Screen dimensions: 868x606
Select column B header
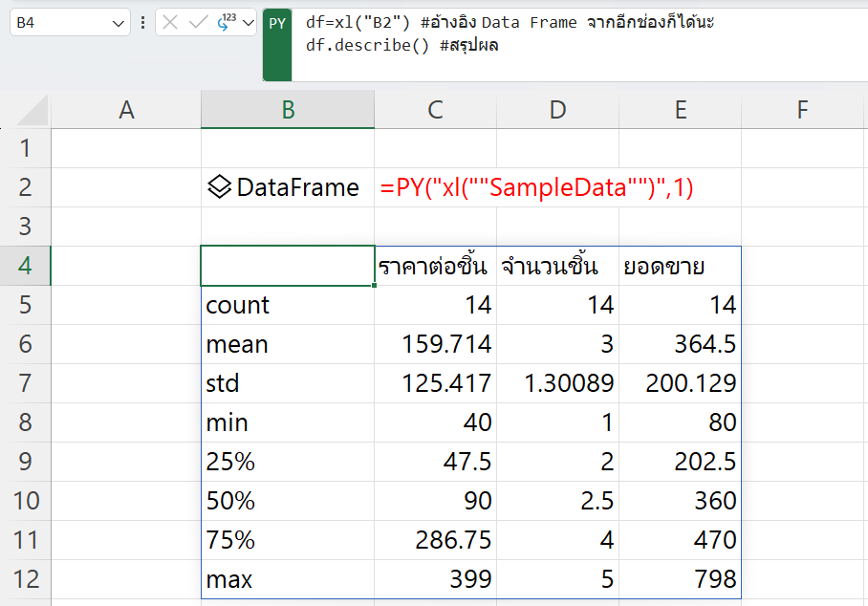(288, 110)
